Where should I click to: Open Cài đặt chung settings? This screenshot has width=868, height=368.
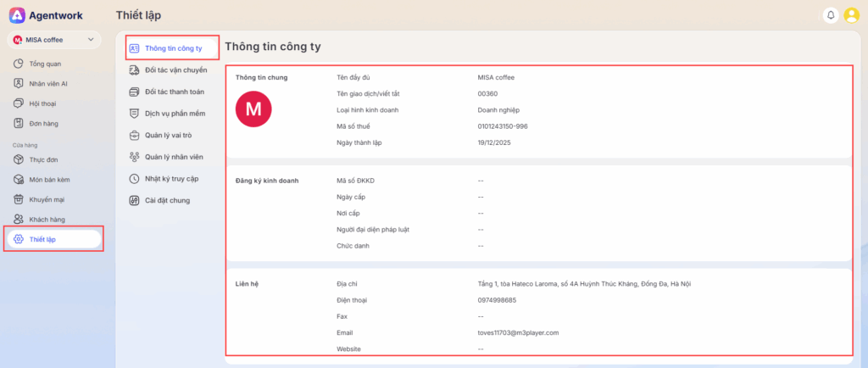click(x=167, y=201)
